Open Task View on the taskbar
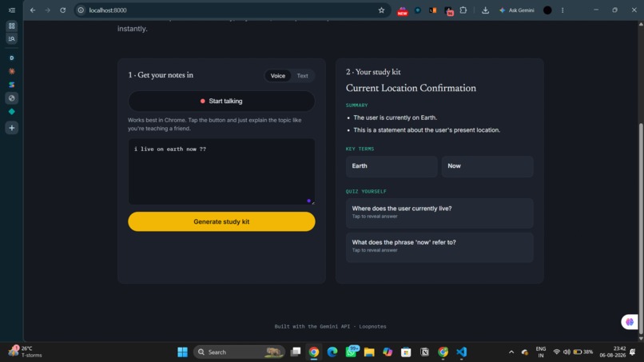 click(x=296, y=352)
